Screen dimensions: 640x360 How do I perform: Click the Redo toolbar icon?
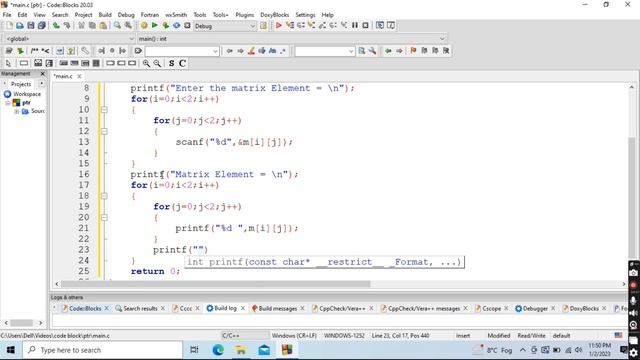click(x=67, y=26)
